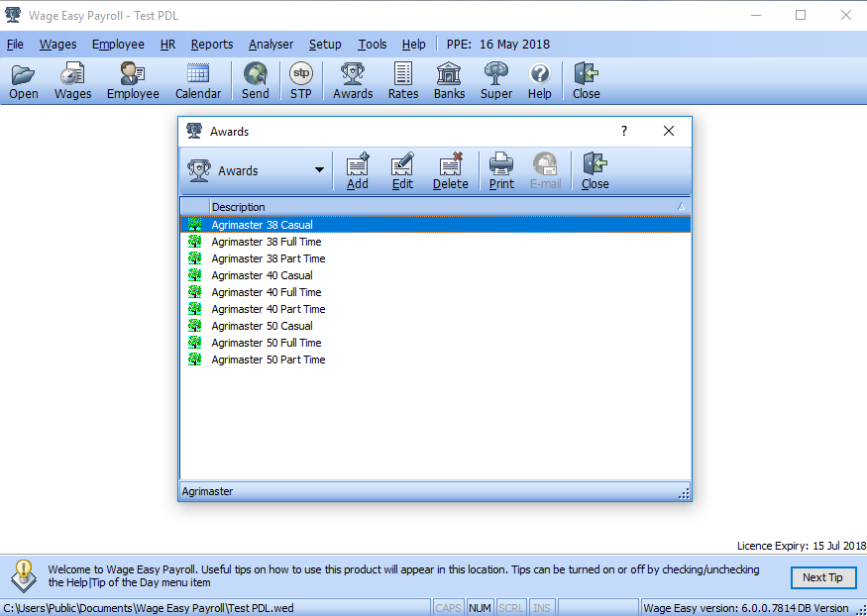Click the tree icon beside Agrimaster 38 Full Time

point(194,242)
